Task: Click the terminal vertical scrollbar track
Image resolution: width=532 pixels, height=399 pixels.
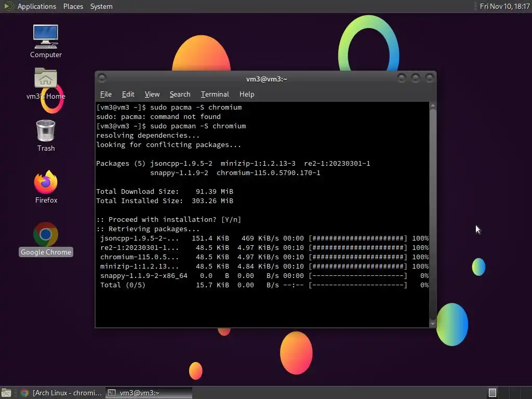Action: click(x=433, y=215)
